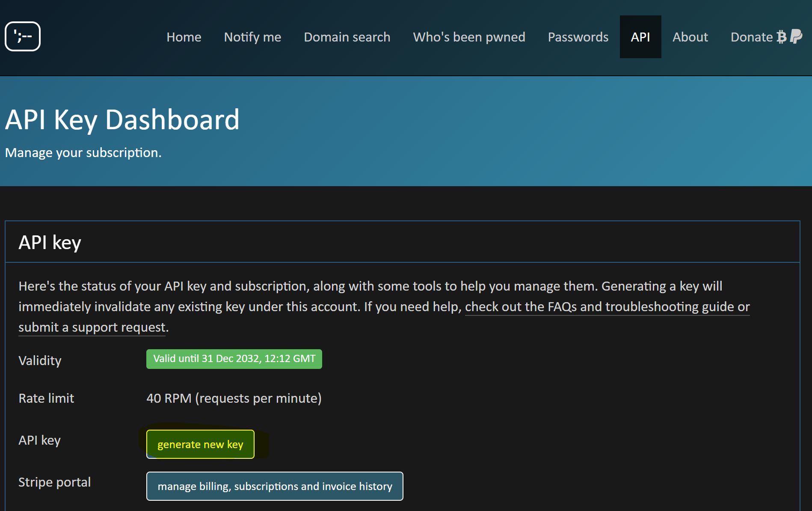This screenshot has width=812, height=511.
Task: Open the About page
Action: coord(690,37)
